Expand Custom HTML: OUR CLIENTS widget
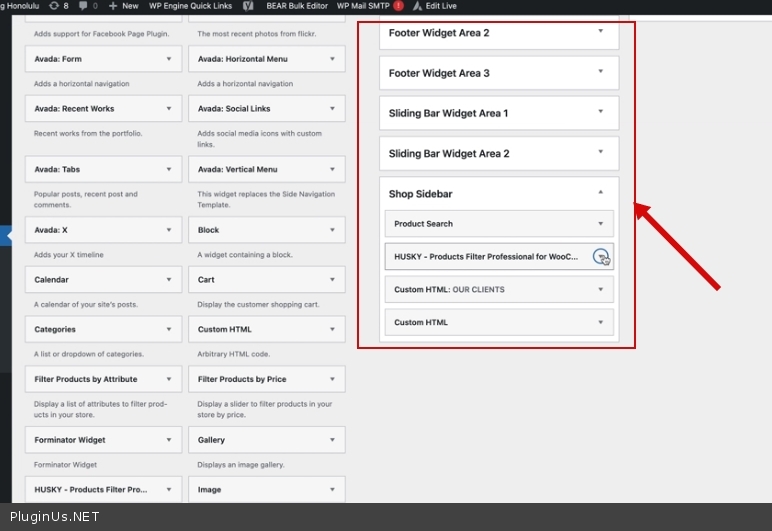Screen dimensions: 772x531 (x=600, y=290)
